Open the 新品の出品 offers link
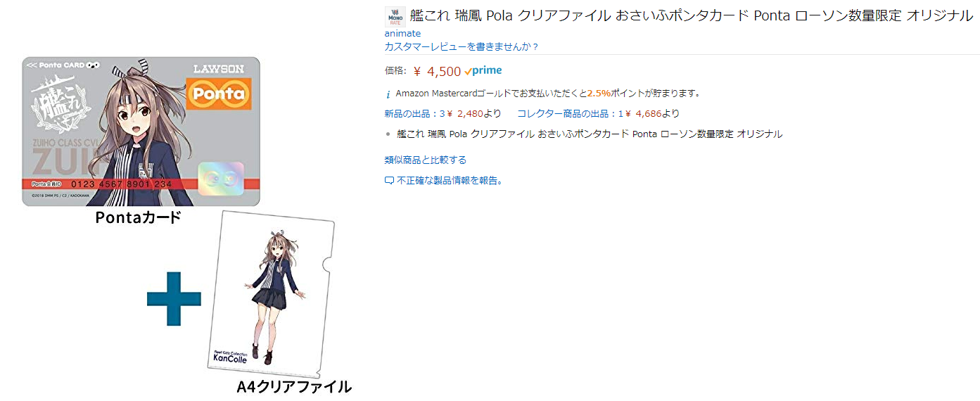 (x=443, y=114)
